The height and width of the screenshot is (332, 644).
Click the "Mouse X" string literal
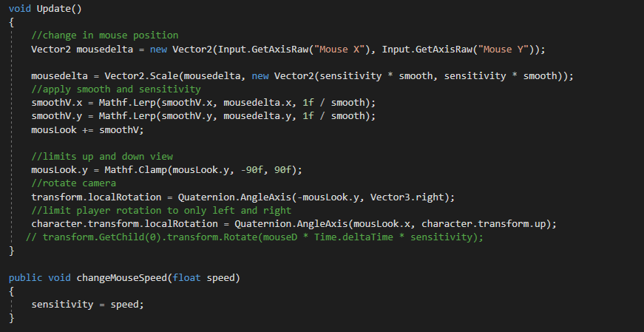coord(332,49)
